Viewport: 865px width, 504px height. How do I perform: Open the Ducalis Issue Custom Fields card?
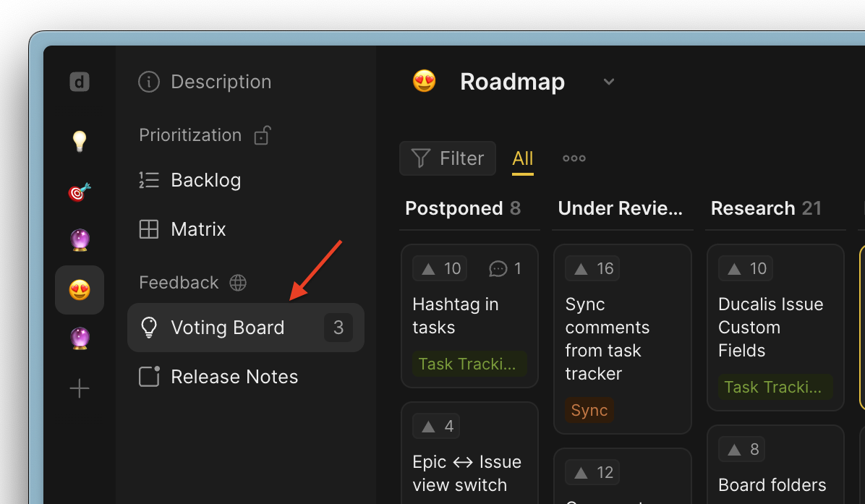770,325
